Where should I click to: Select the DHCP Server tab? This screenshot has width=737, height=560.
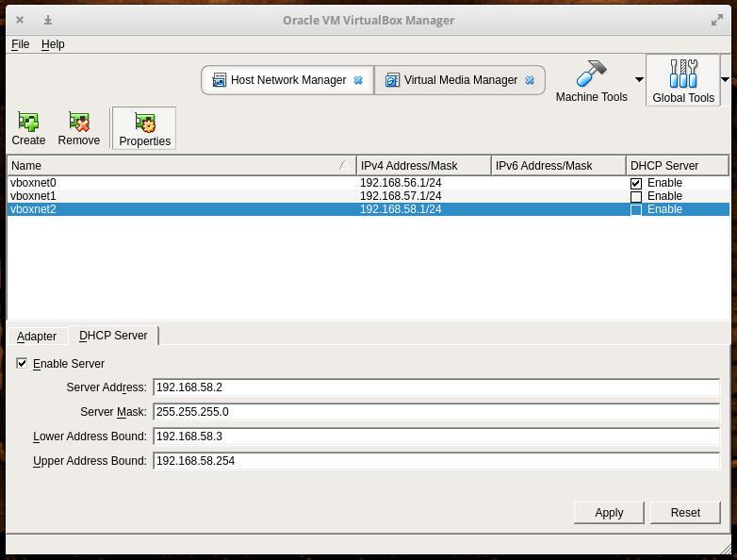(113, 336)
